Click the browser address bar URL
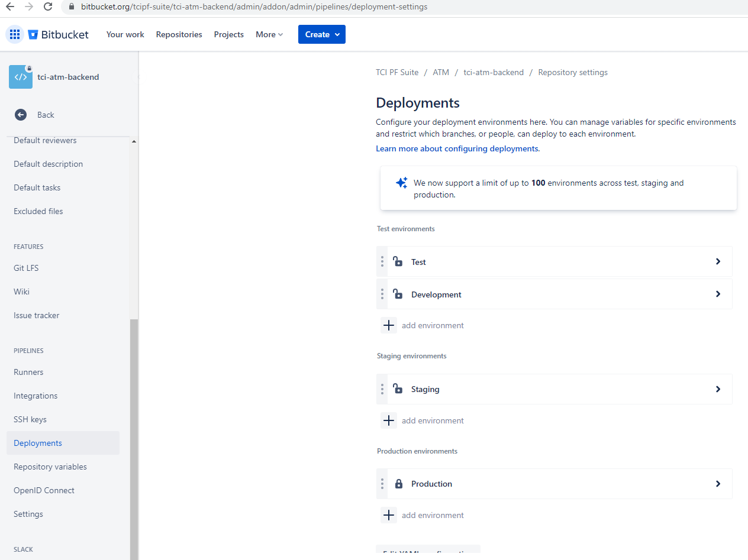Image resolution: width=748 pixels, height=560 pixels. point(254,7)
